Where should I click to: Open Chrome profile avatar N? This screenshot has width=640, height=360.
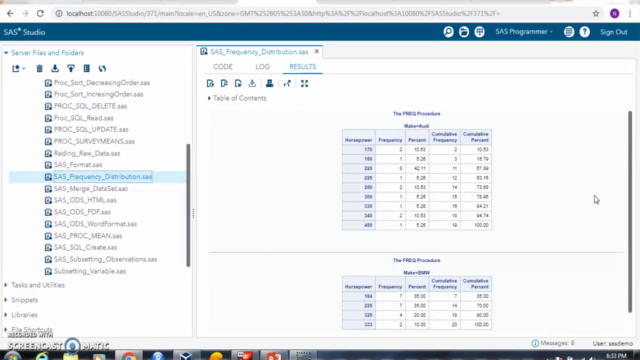615,13
